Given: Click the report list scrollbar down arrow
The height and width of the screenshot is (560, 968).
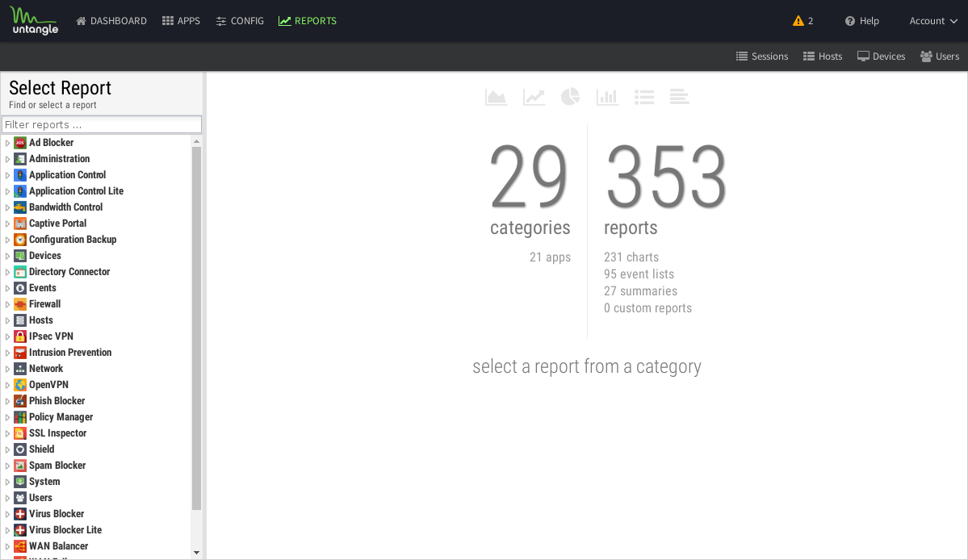Looking at the screenshot, I should pyautogui.click(x=196, y=553).
